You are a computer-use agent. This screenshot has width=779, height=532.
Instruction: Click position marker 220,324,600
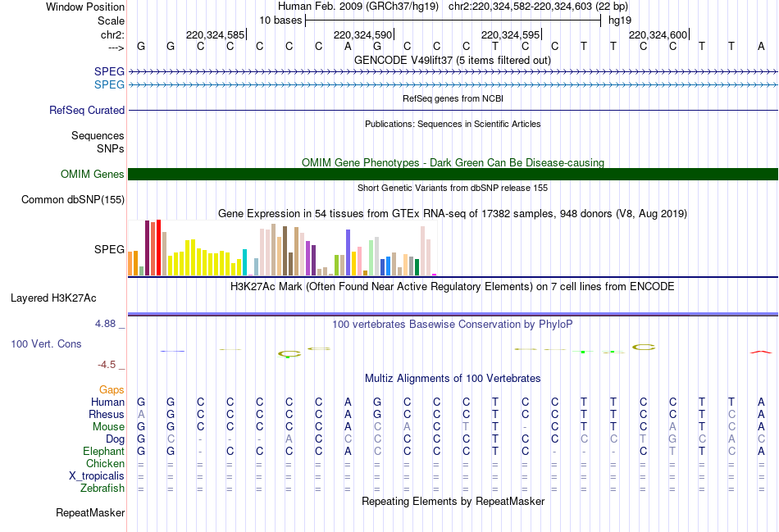click(x=658, y=34)
